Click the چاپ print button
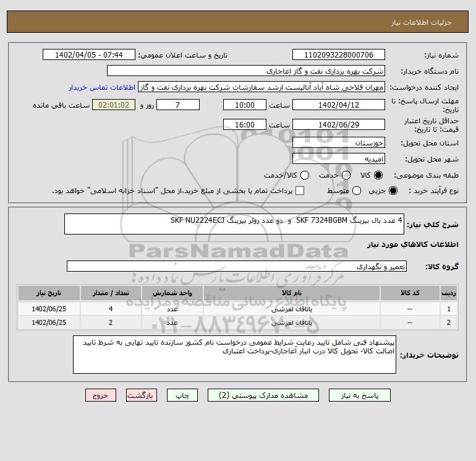Viewport: 476px width, 461px height. pos(182,395)
